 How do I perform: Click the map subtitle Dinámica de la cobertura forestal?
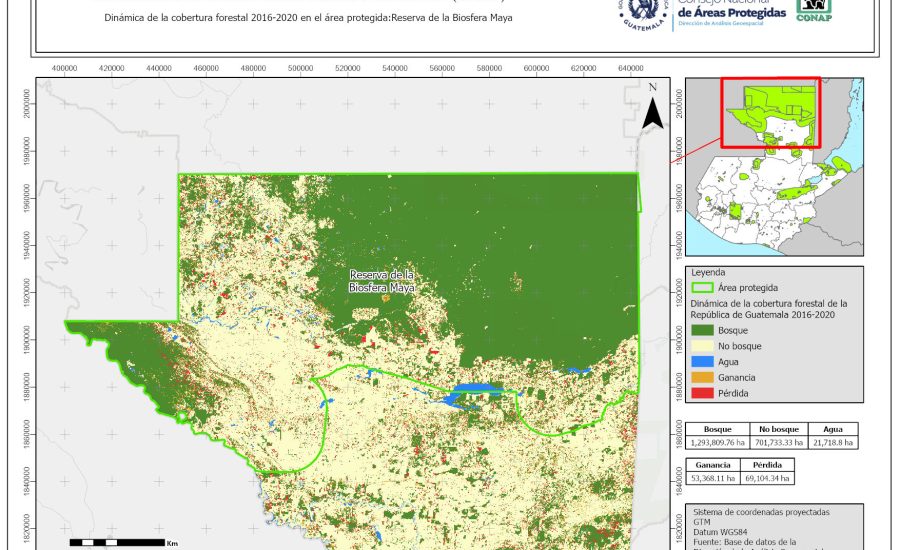click(301, 18)
